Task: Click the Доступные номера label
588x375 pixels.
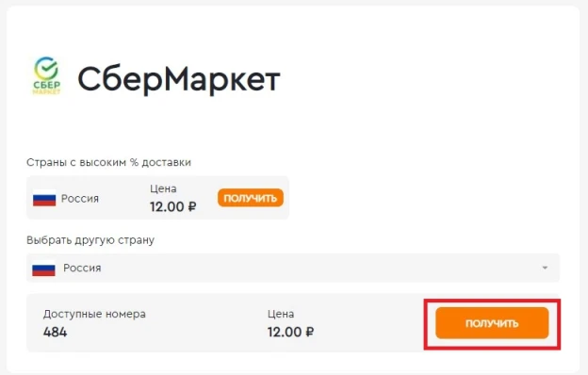Action: 94,314
